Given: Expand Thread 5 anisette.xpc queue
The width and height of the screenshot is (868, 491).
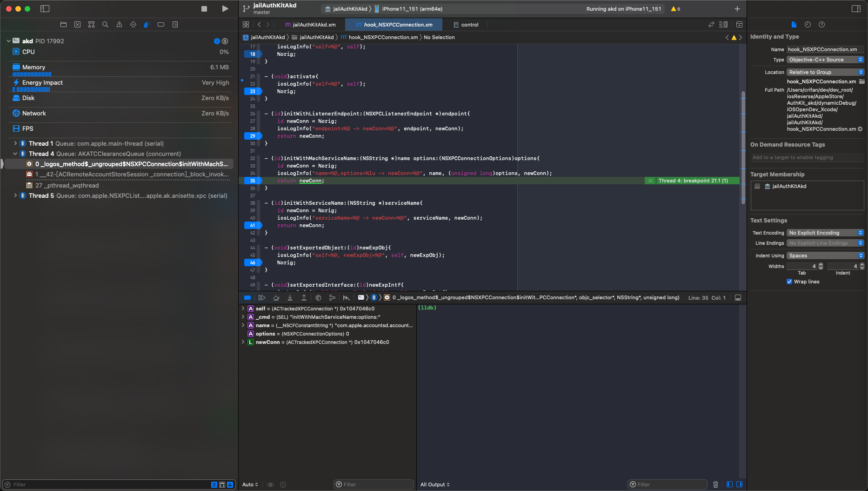Looking at the screenshot, I should [15, 195].
